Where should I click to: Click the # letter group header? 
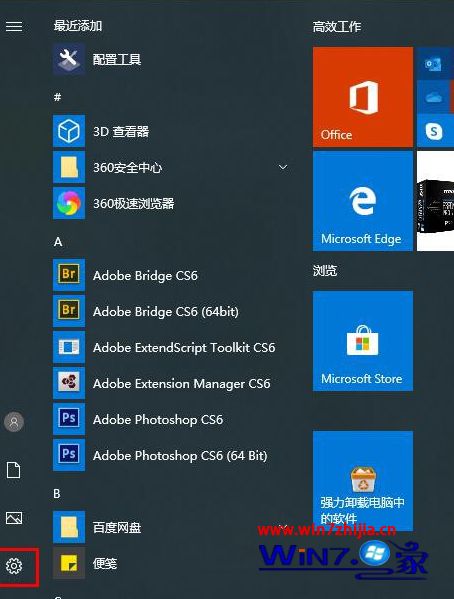[57, 97]
